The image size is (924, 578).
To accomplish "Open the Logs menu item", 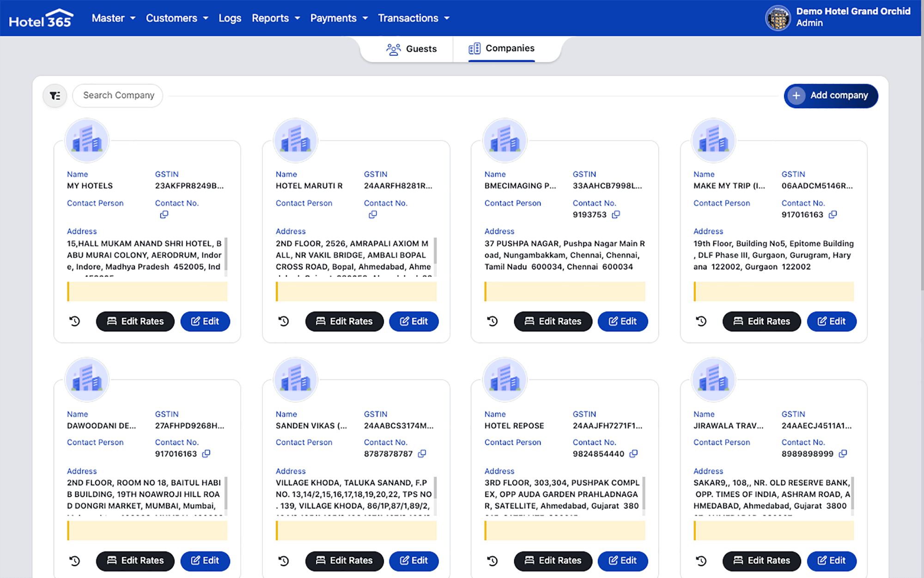I will click(230, 18).
